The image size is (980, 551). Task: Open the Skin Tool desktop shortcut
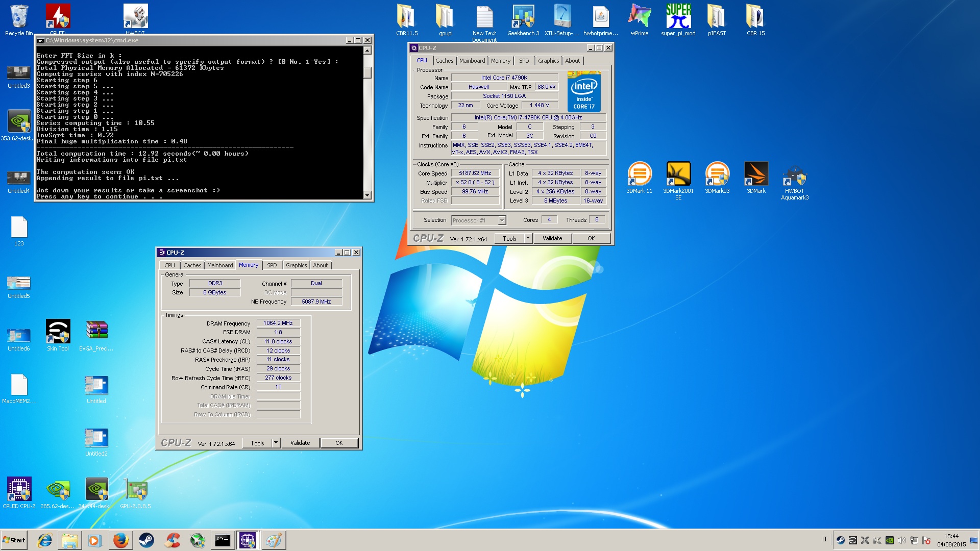coord(58,335)
